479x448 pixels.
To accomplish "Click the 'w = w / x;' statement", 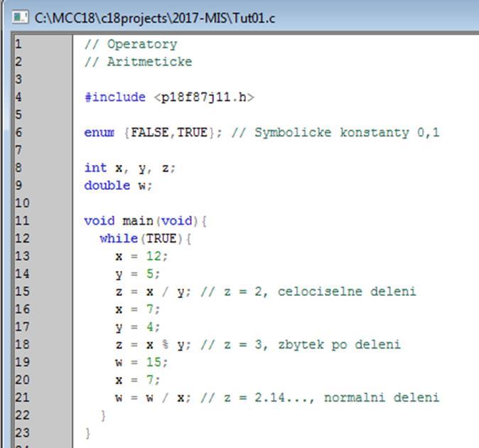I will click(x=154, y=398).
